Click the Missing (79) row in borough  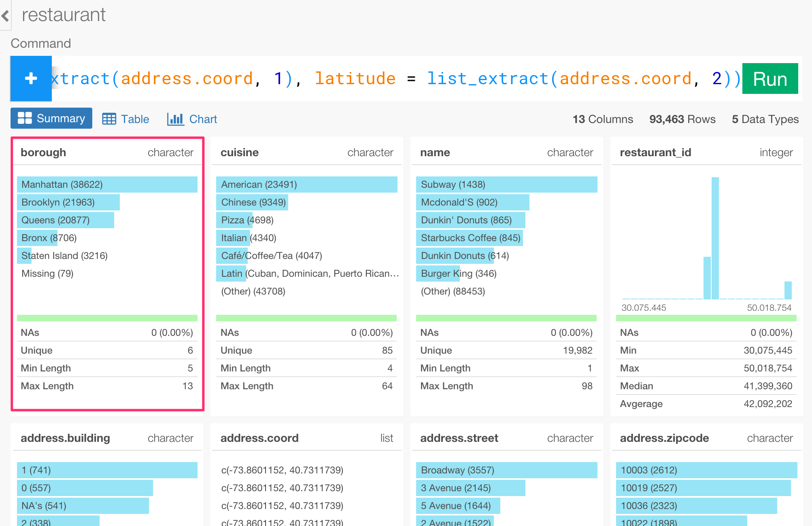(47, 274)
